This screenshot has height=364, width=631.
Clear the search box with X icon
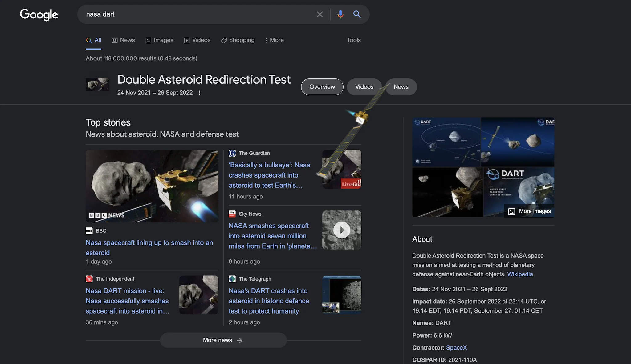coord(320,14)
